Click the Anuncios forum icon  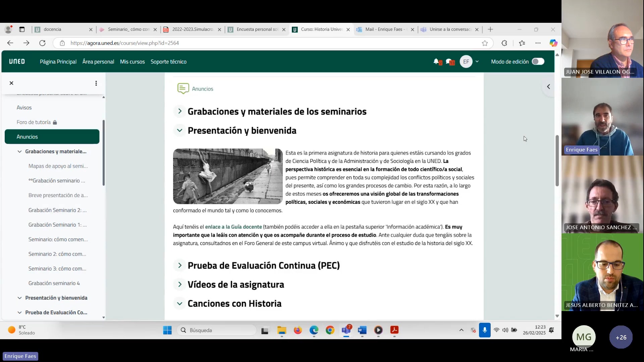(183, 89)
